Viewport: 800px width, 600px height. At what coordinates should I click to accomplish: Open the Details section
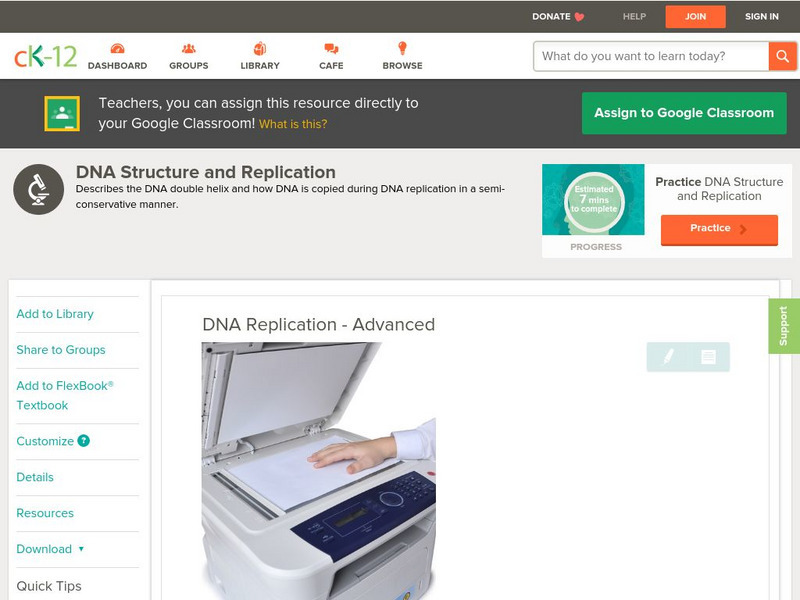pyautogui.click(x=35, y=477)
